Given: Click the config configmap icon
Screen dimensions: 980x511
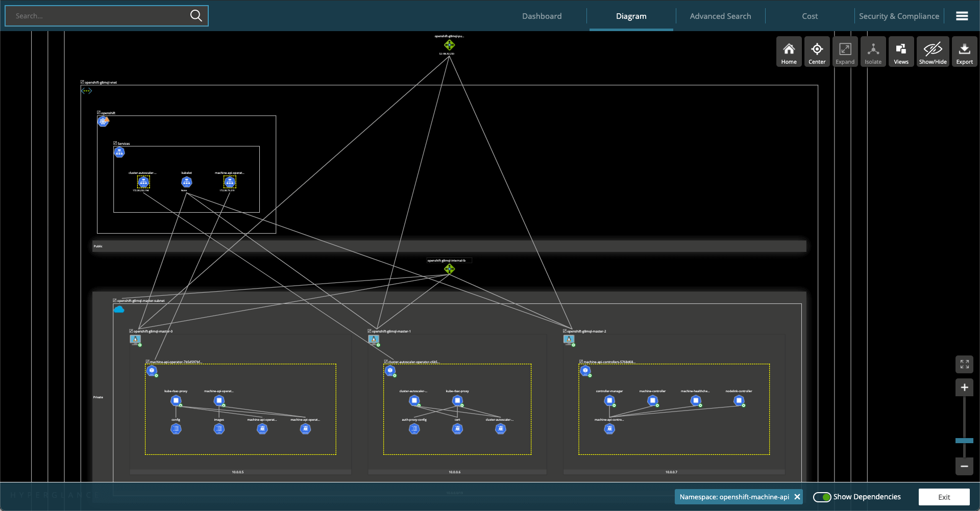Looking at the screenshot, I should [x=176, y=429].
